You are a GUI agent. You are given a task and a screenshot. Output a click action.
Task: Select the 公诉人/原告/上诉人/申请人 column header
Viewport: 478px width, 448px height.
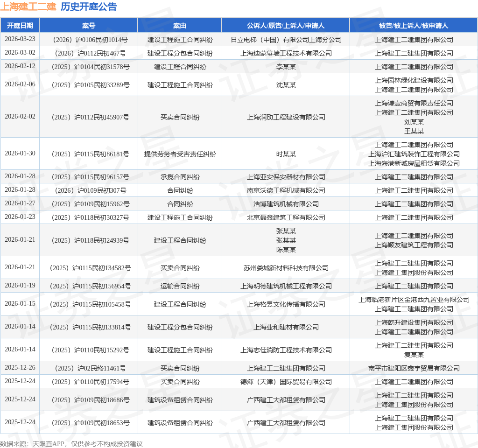[x=286, y=26]
